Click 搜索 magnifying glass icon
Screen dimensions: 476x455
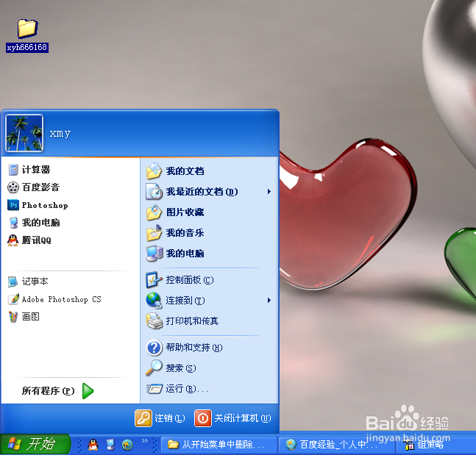[x=154, y=368]
